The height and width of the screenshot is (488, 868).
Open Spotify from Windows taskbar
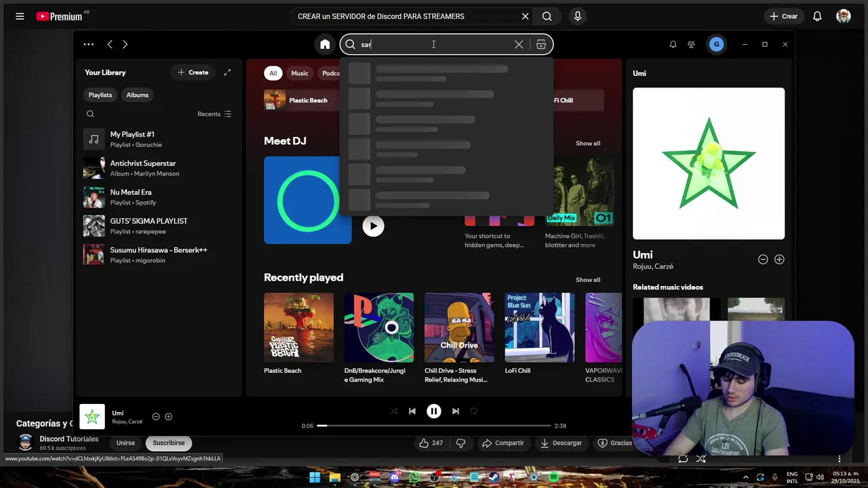click(553, 477)
